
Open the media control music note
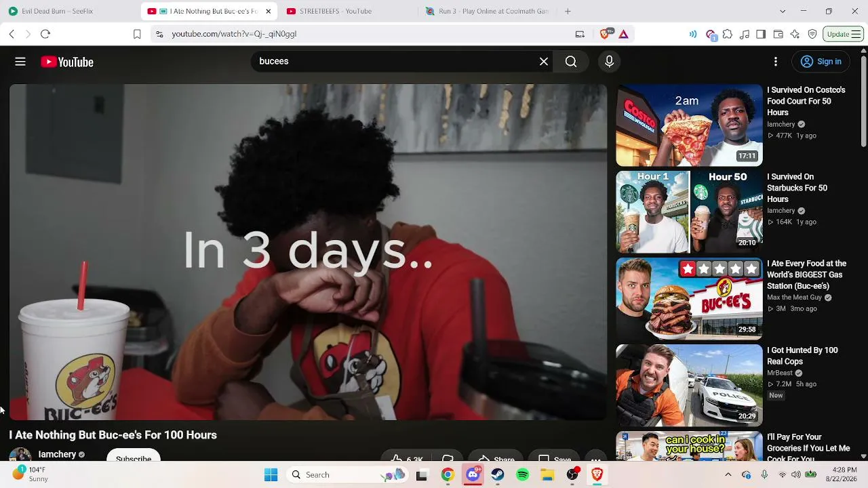[745, 34]
